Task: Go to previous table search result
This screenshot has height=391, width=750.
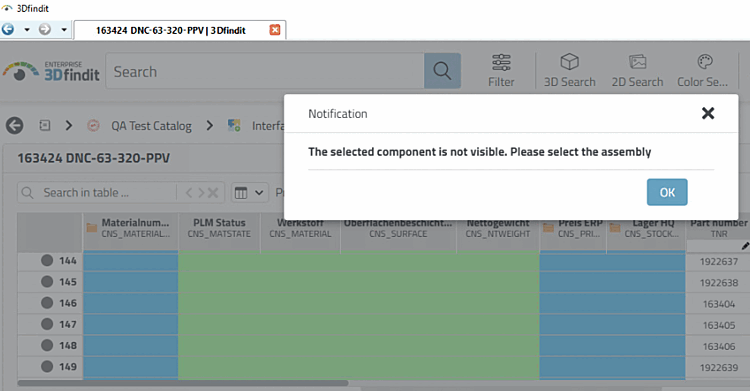Action: pos(188,192)
